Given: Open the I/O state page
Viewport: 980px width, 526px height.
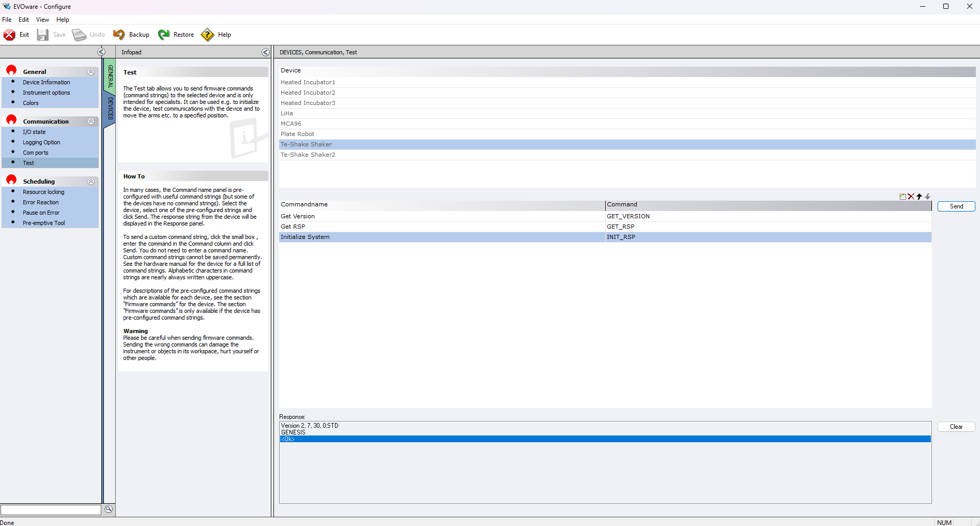Looking at the screenshot, I should pos(34,132).
